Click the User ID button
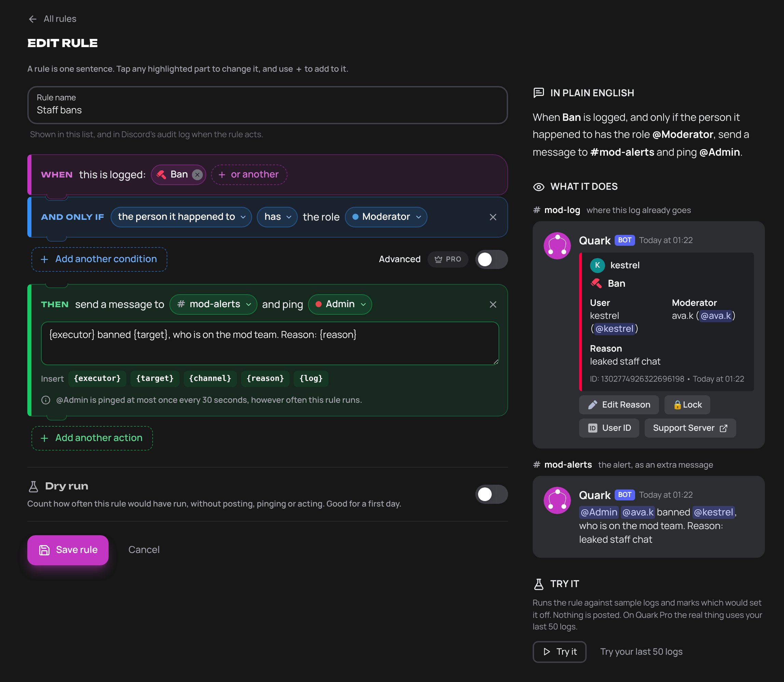784x682 pixels. (608, 428)
